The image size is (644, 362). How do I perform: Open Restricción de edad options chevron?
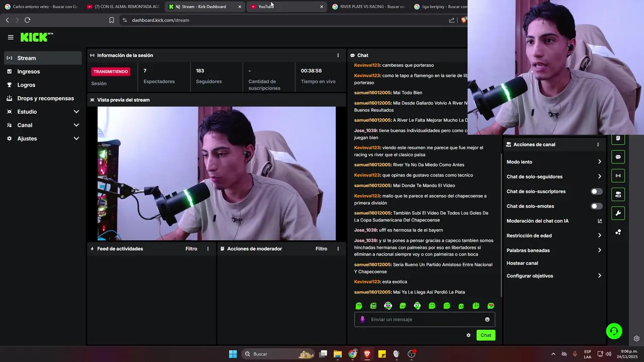pyautogui.click(x=599, y=235)
